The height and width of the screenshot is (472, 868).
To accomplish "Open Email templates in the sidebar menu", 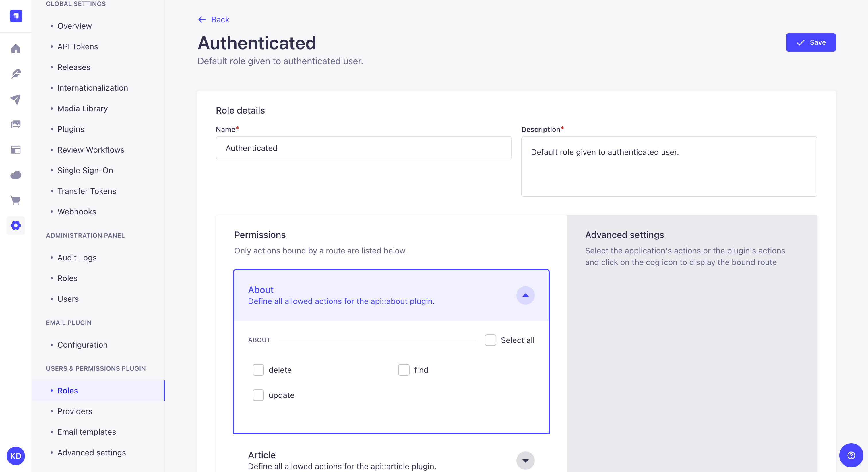I will coord(86,432).
